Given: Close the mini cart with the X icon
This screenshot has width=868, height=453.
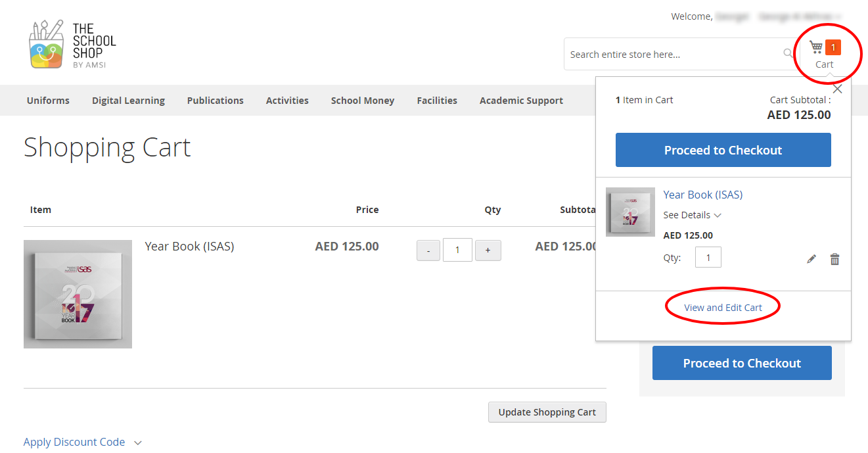Looking at the screenshot, I should pos(838,88).
